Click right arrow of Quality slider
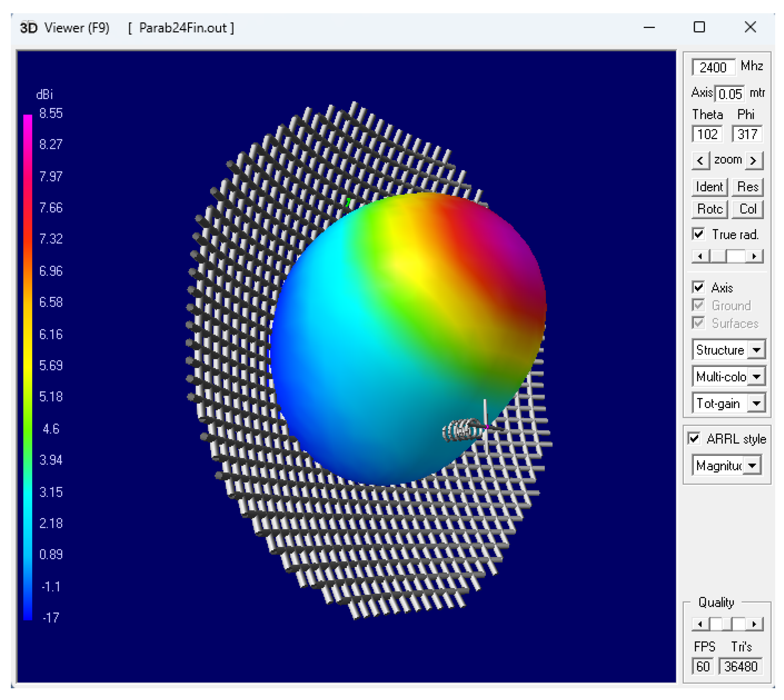The image size is (784, 700). point(754,624)
